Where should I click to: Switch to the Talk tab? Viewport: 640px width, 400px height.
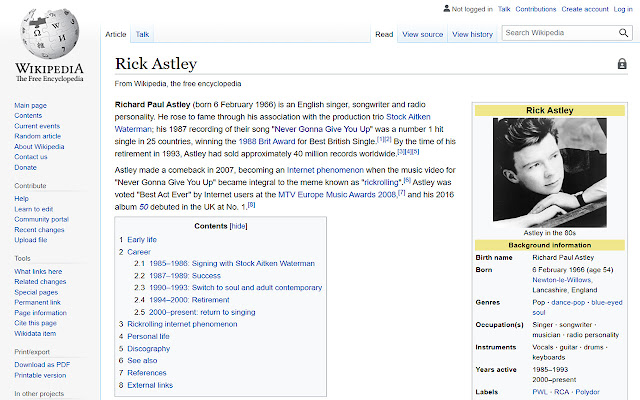coord(143,34)
